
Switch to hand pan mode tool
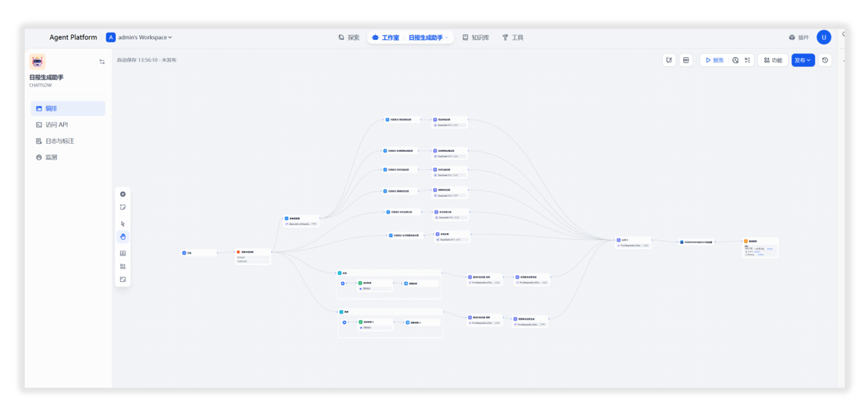pyautogui.click(x=123, y=236)
